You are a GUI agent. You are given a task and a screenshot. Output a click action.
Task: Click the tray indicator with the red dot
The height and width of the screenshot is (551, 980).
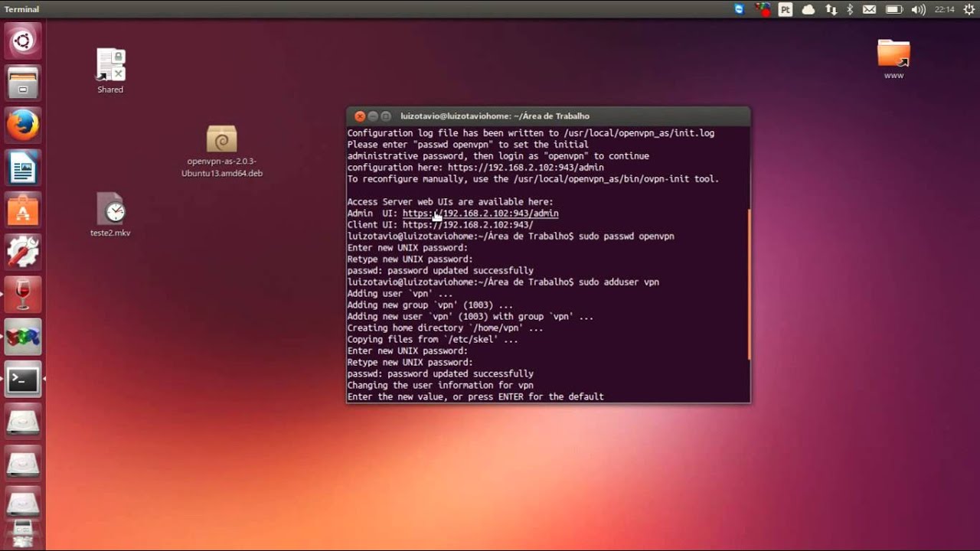tap(763, 9)
